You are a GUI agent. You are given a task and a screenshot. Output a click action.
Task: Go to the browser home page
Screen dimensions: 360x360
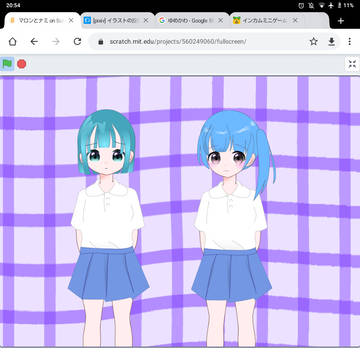point(12,42)
